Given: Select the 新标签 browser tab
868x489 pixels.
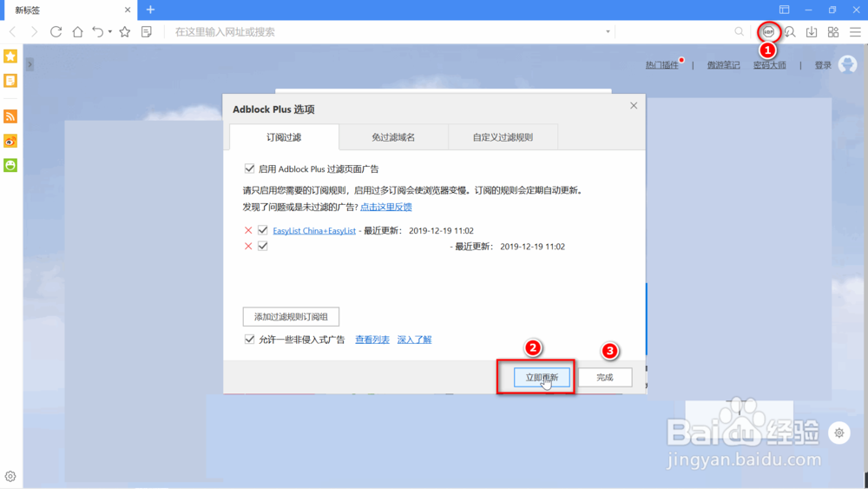Looking at the screenshot, I should click(x=71, y=10).
